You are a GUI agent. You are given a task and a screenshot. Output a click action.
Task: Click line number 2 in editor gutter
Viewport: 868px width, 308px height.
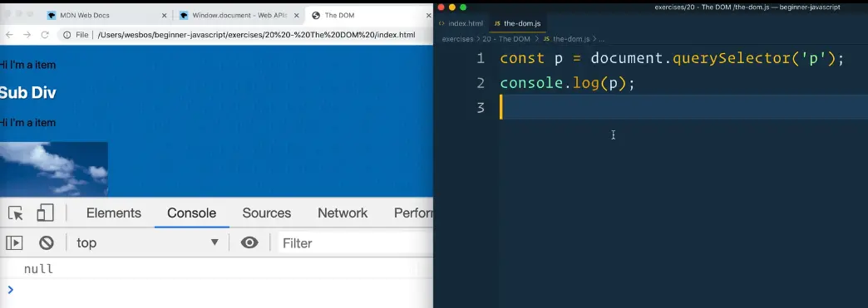click(480, 84)
